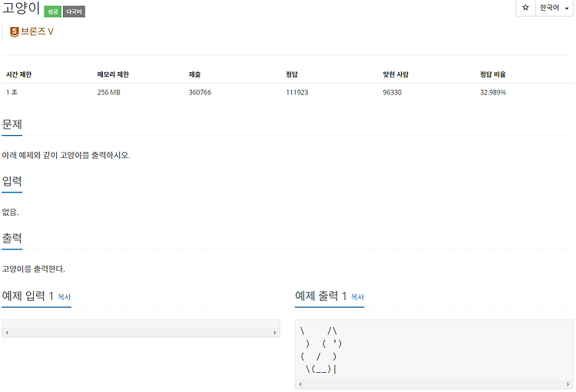This screenshot has height=392, width=576.
Task: Click the gray 다국어 label
Action: tap(74, 12)
